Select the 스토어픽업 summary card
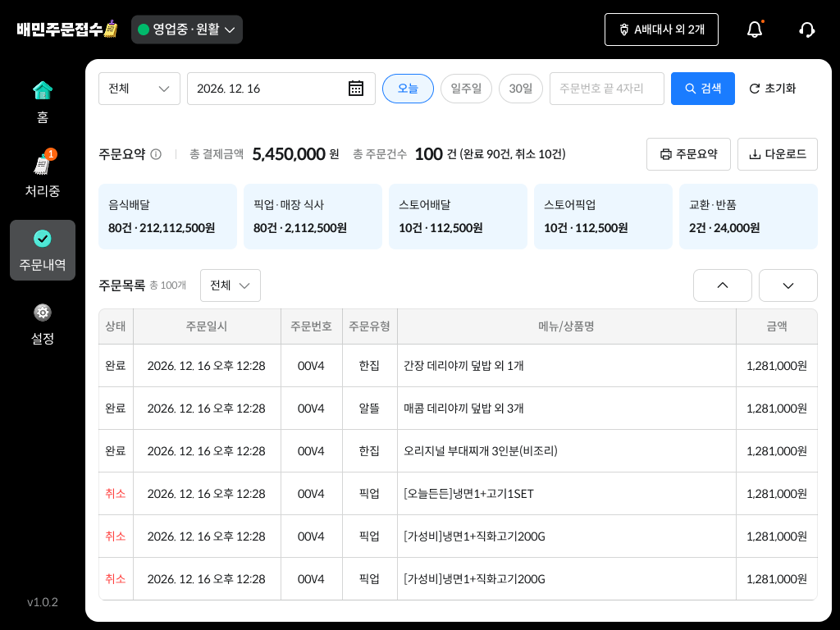Screen dimensions: 840x630 tap(603, 217)
